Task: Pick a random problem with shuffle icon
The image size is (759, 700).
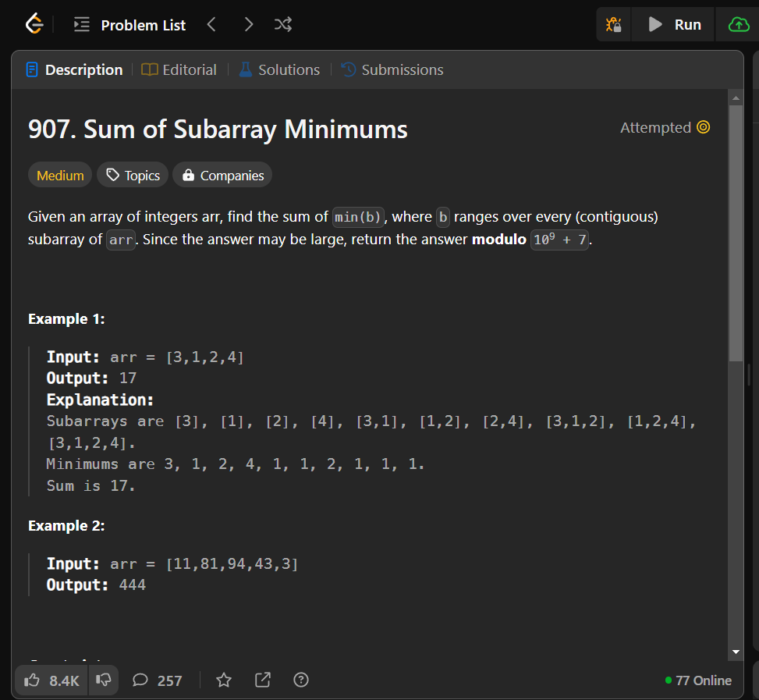Action: (x=283, y=24)
